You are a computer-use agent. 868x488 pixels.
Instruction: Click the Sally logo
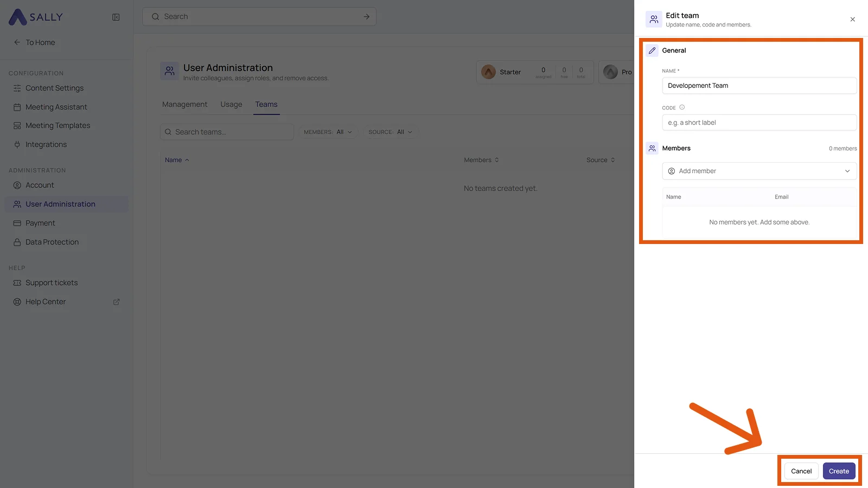36,17
